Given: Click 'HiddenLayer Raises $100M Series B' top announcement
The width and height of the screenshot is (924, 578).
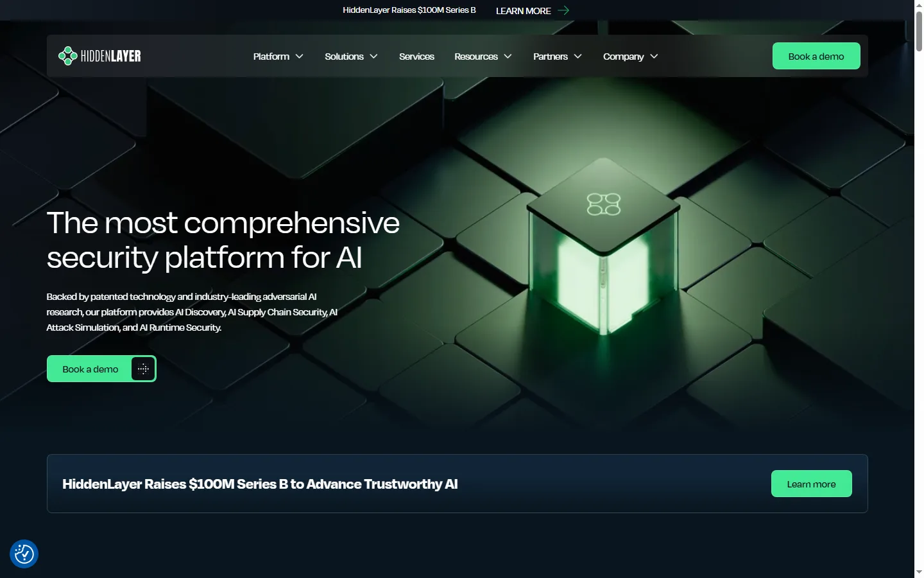Looking at the screenshot, I should coord(409,10).
